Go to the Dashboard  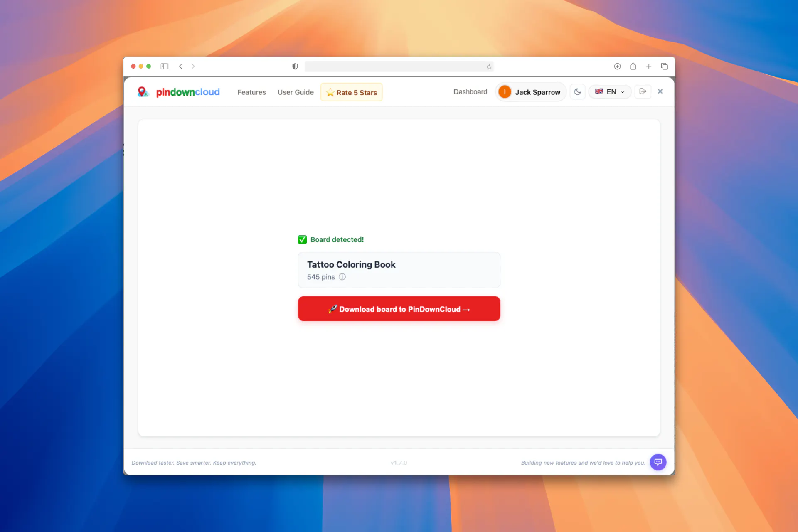(470, 92)
